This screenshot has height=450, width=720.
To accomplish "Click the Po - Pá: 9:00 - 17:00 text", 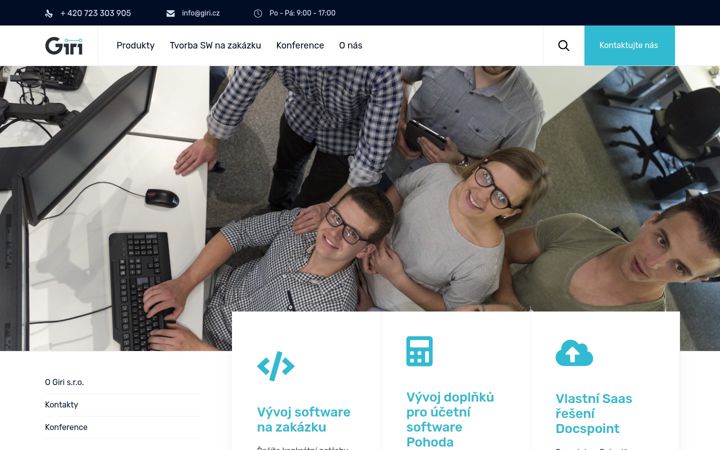I will 302,13.
